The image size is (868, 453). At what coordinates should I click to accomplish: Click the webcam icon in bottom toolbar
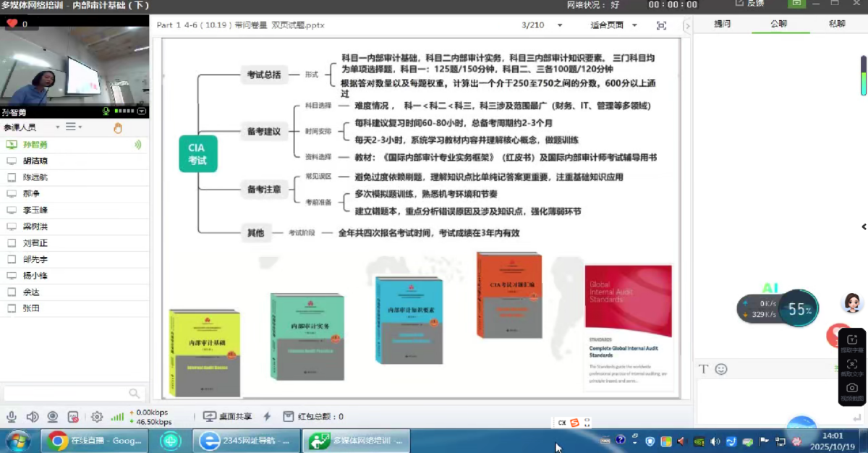pos(53,417)
